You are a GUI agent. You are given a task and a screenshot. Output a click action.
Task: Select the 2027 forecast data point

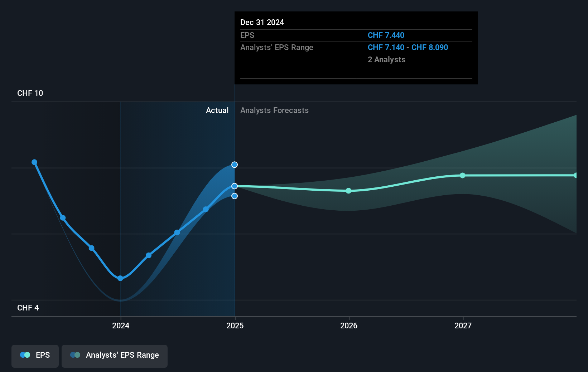[462, 175]
